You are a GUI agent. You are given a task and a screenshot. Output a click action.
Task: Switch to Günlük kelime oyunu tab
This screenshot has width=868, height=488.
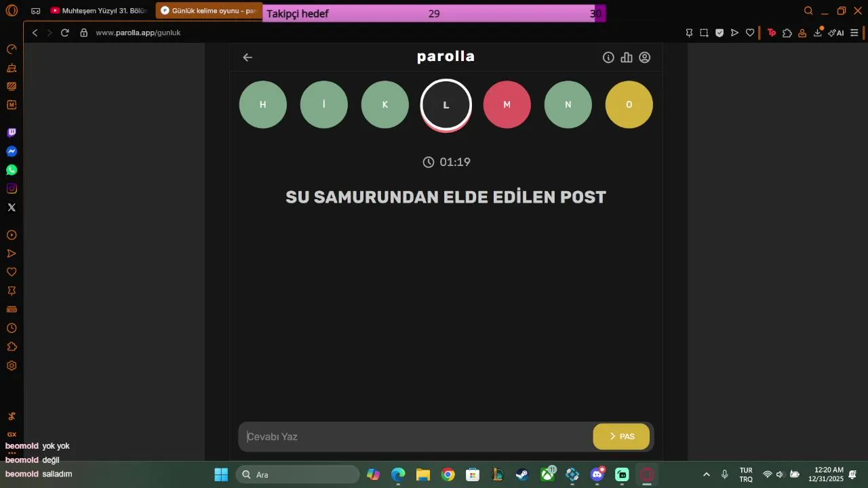click(209, 11)
